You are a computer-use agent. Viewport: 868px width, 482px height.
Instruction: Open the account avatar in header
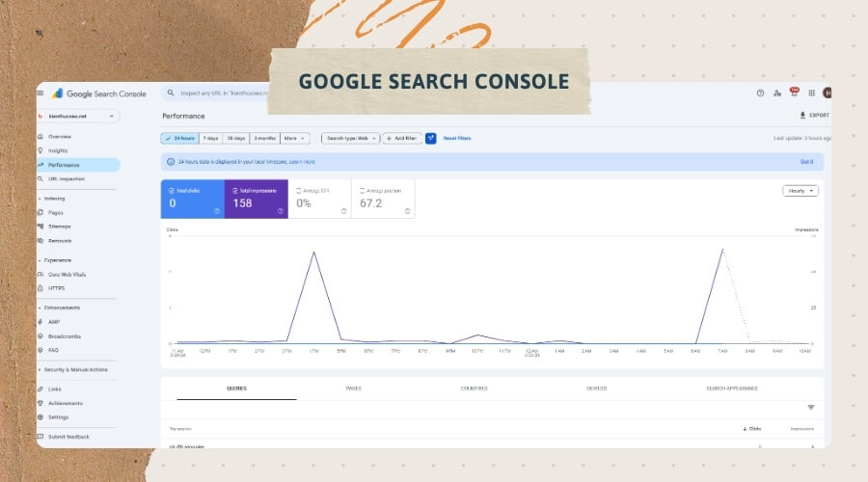pyautogui.click(x=827, y=93)
